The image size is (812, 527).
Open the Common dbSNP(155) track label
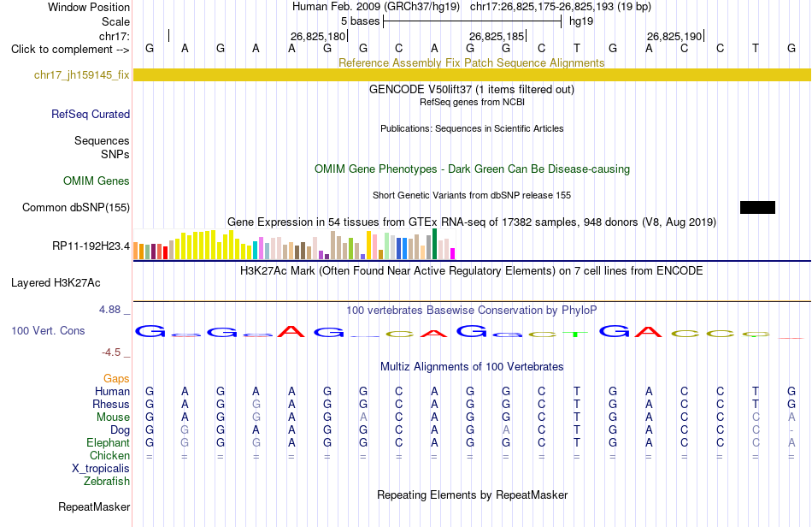(x=75, y=207)
